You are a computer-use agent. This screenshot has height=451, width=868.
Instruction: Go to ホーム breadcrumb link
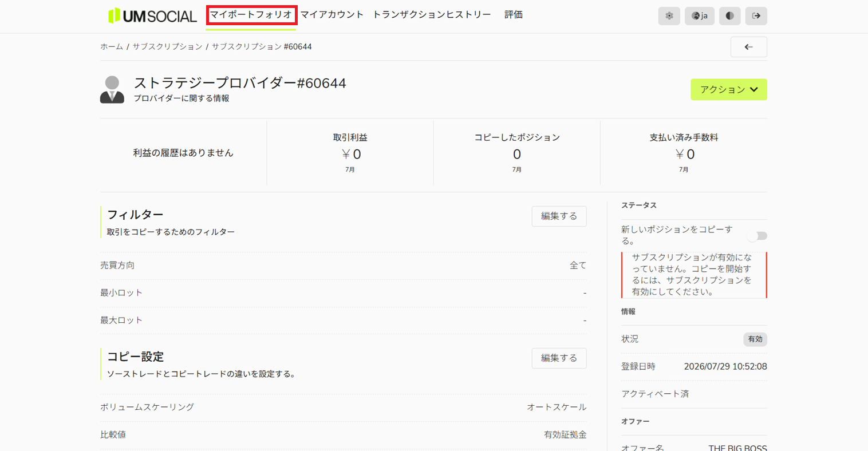[112, 46]
